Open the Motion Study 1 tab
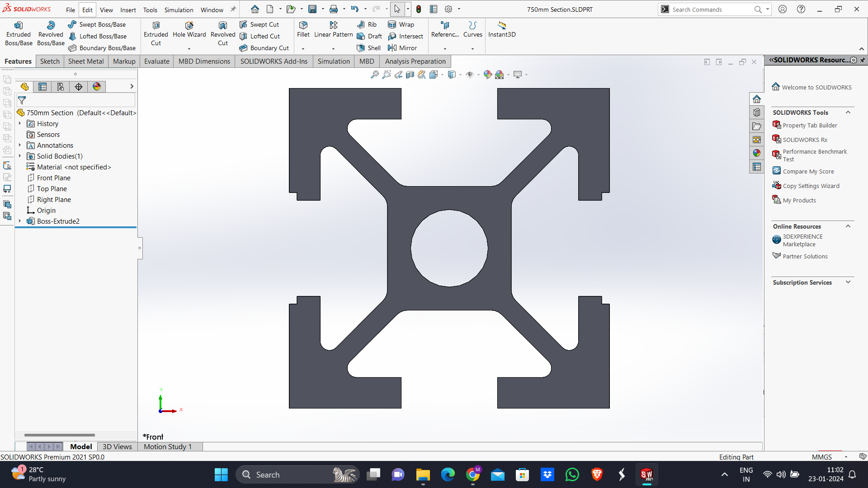Screen dimensions: 868x488 168,446
